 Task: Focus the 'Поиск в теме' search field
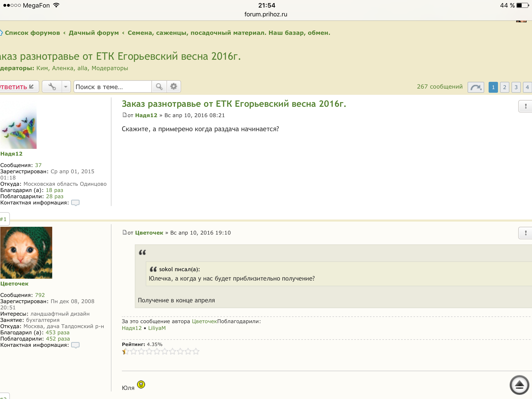(x=113, y=87)
